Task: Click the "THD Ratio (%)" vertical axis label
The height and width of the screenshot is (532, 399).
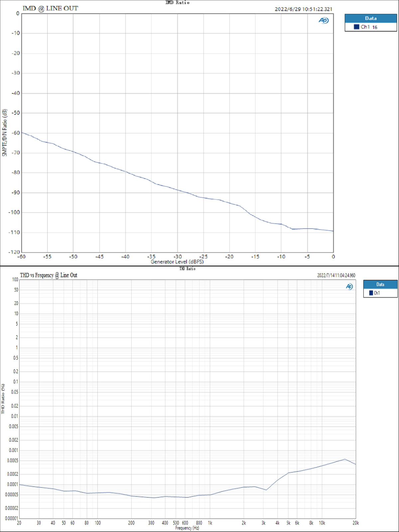Action: click(x=3, y=399)
